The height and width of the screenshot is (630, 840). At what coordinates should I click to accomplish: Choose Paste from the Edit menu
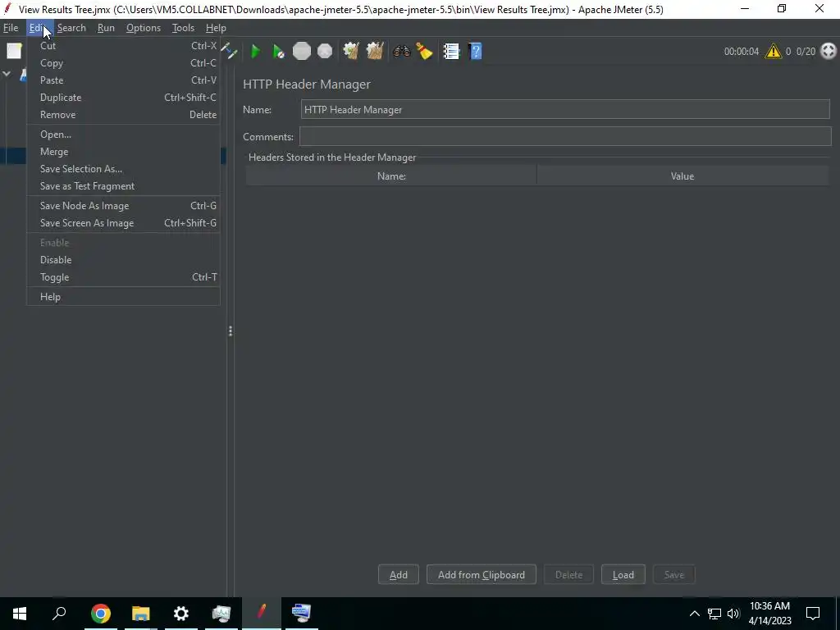point(123,80)
